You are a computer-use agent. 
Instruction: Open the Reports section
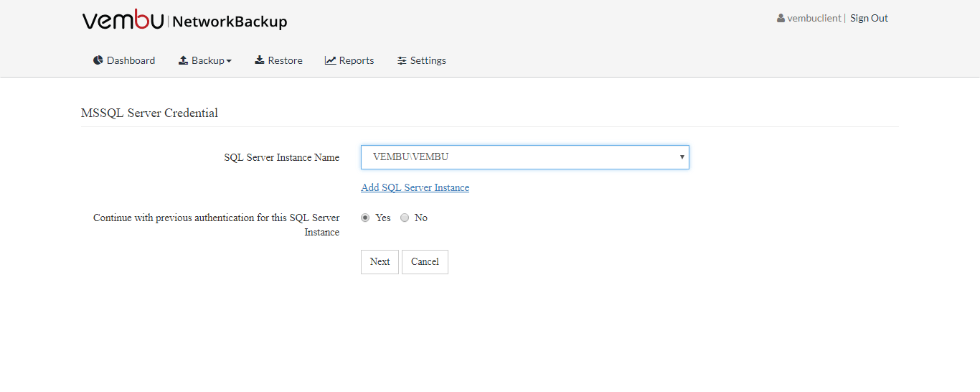(349, 60)
